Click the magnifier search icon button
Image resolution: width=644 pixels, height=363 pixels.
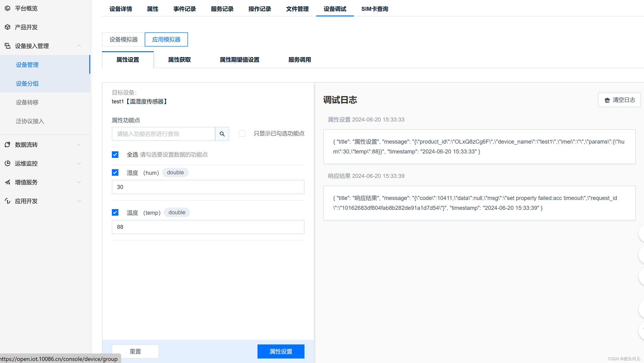pyautogui.click(x=222, y=134)
